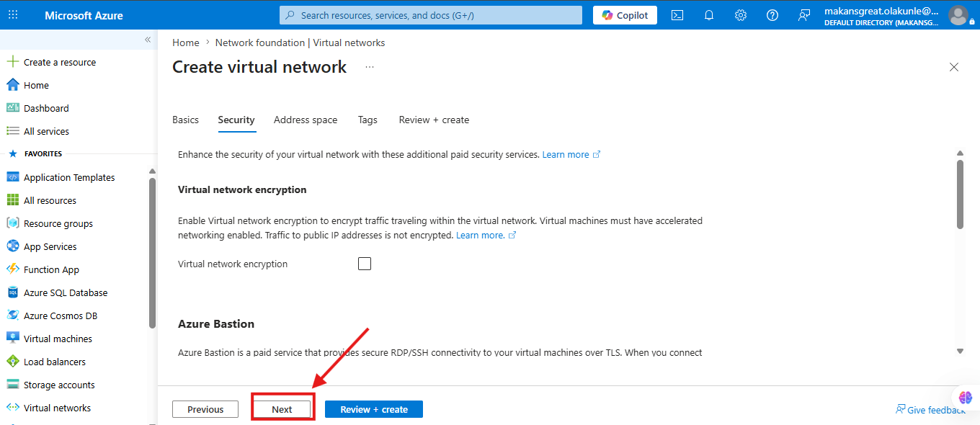Viewport: 980px width, 425px height.
Task: Enable the Virtual network encryption checkbox
Action: pos(365,264)
